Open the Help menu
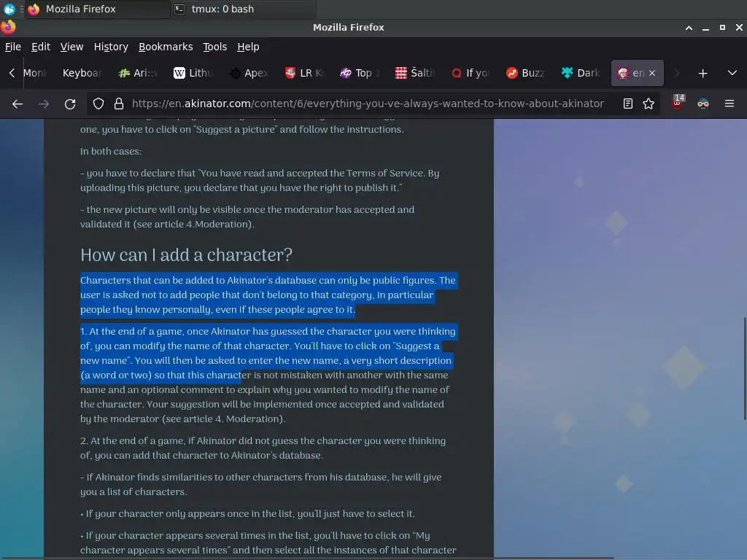Image resolution: width=747 pixels, height=560 pixels. (x=248, y=47)
